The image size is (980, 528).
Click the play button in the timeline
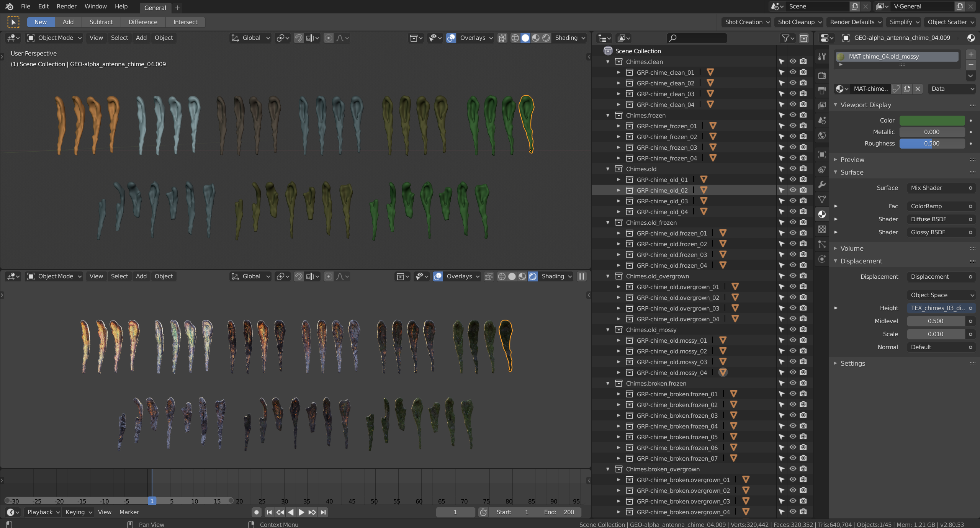pos(301,512)
